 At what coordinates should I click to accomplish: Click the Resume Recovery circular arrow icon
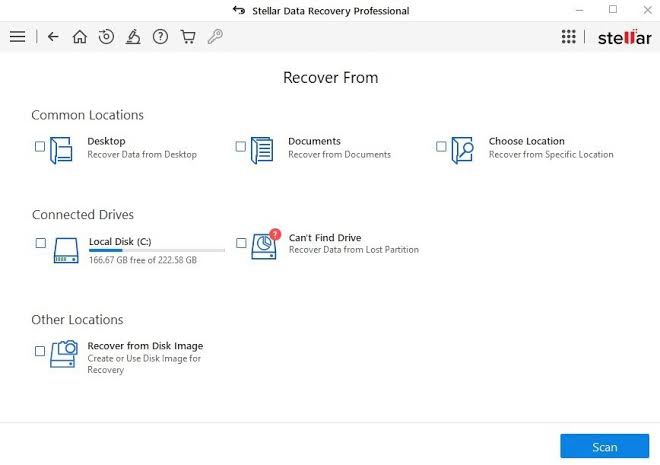point(106,37)
